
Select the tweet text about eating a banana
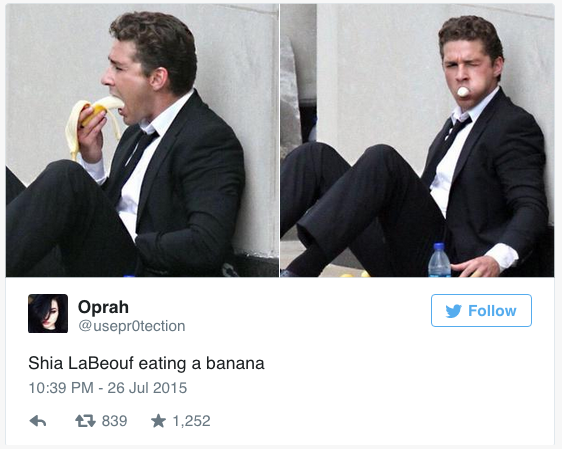(x=146, y=363)
